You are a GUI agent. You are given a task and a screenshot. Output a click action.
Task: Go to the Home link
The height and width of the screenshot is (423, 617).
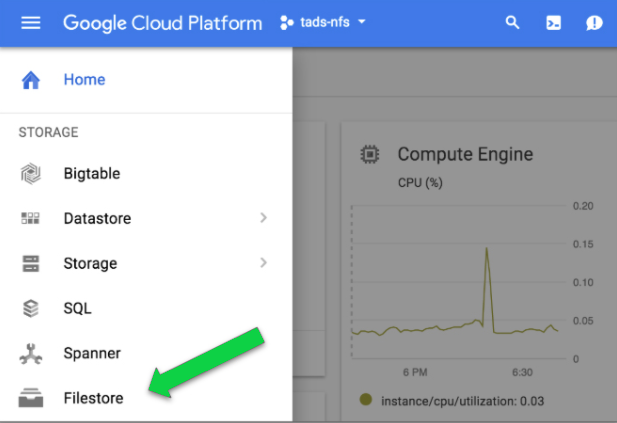point(84,80)
